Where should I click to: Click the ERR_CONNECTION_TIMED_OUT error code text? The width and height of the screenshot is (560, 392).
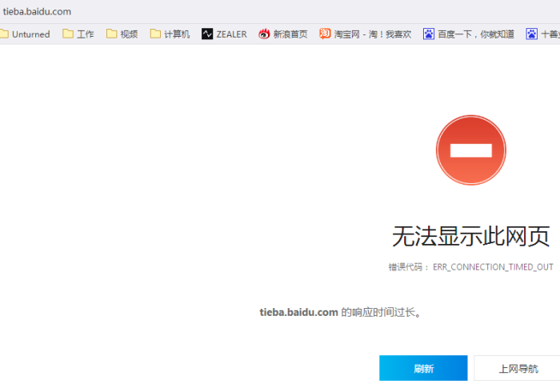(x=493, y=267)
